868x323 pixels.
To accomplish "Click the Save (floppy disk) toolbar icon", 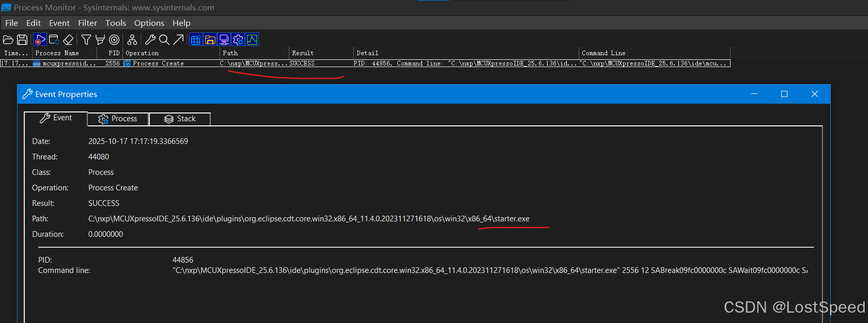I will coord(22,40).
